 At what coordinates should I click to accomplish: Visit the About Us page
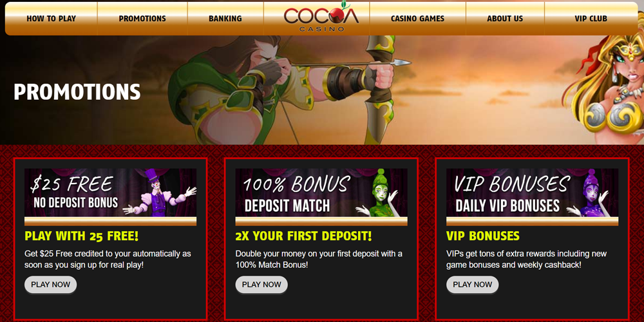pyautogui.click(x=505, y=19)
